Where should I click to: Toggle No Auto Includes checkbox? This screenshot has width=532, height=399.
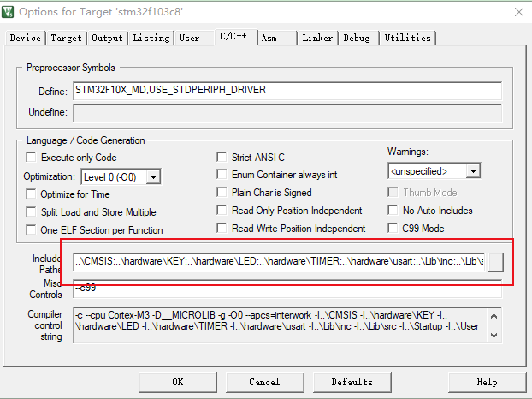coord(393,211)
